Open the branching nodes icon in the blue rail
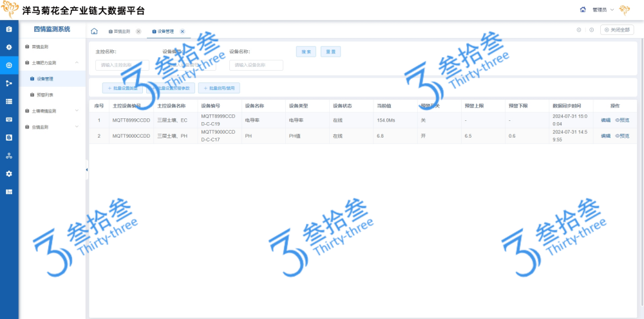The width and height of the screenshot is (644, 319). 9,83
